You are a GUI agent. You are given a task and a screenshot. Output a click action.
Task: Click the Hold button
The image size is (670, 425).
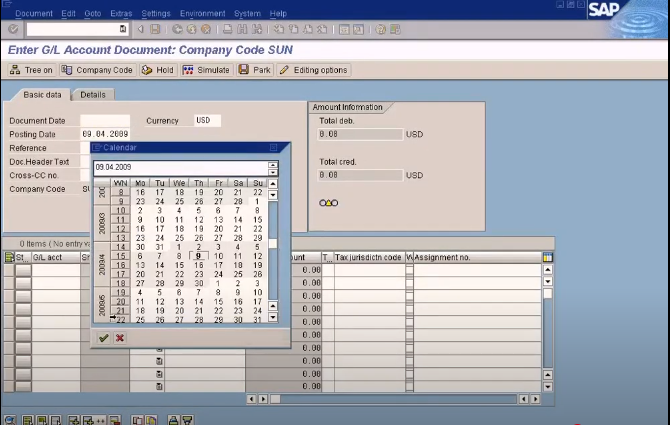pos(158,70)
